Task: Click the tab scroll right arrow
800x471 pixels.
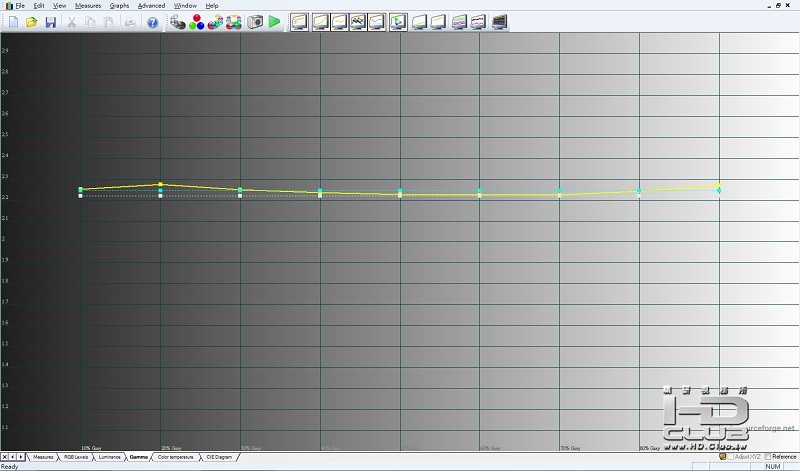Action: click(x=20, y=457)
